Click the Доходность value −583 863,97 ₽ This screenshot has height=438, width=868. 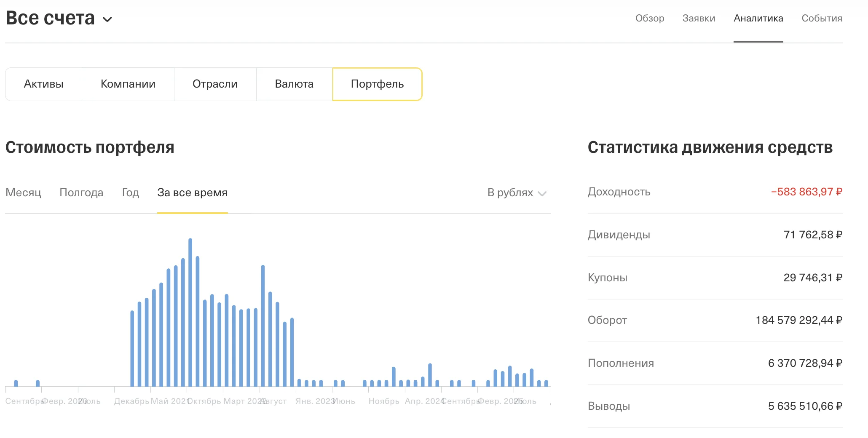coord(806,192)
